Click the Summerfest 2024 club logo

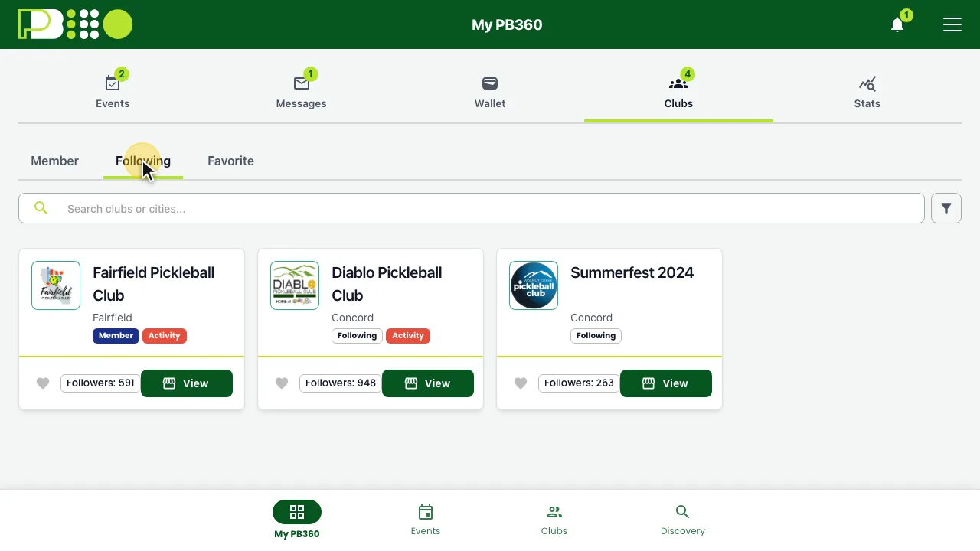pos(534,285)
